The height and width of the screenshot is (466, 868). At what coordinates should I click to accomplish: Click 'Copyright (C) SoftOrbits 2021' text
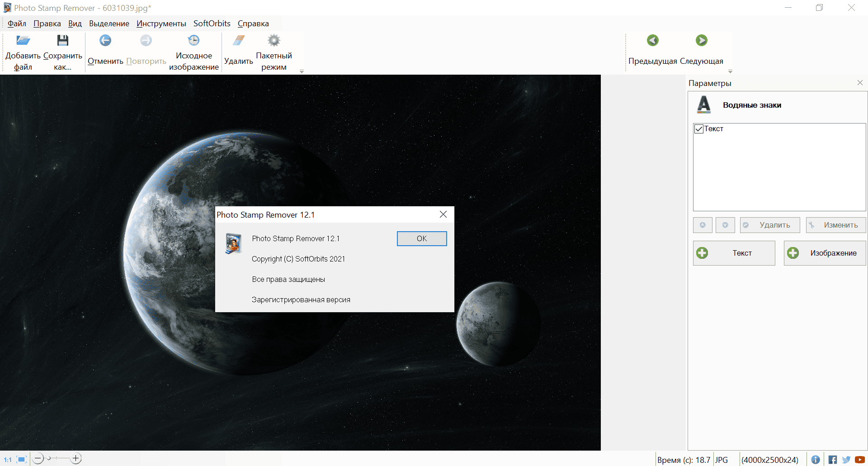tap(298, 259)
